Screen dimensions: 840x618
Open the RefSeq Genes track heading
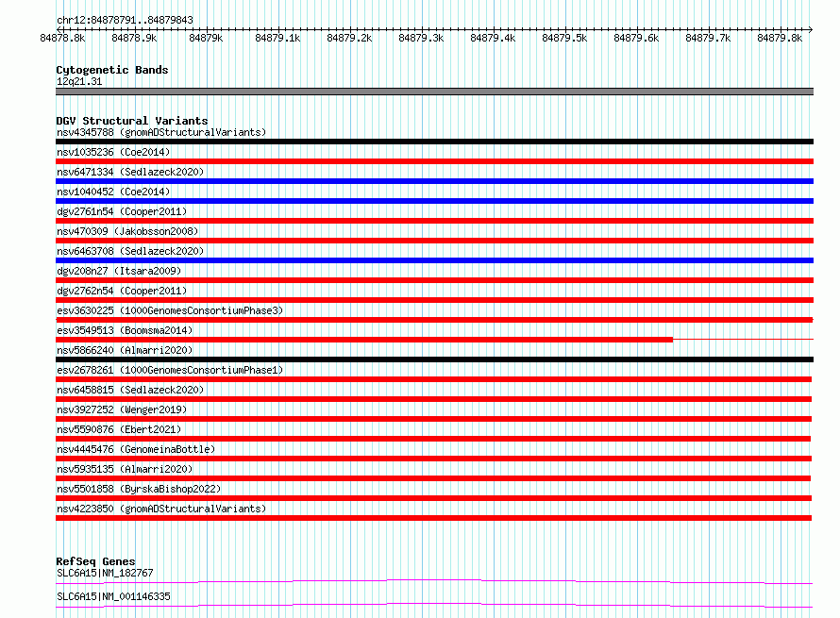(95, 561)
